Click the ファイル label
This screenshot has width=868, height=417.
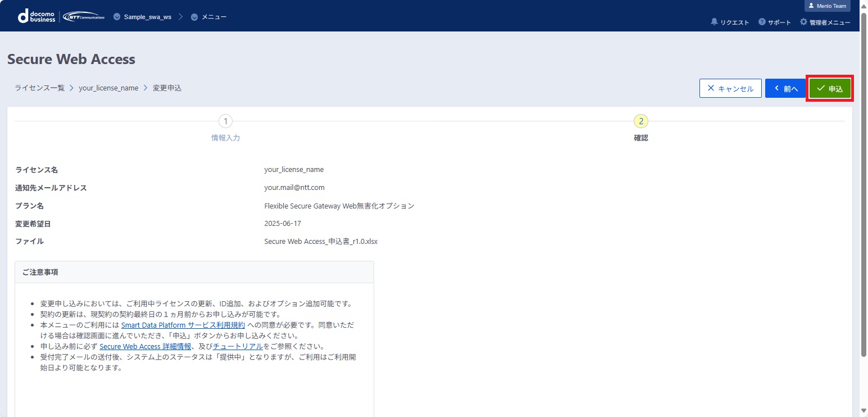29,242
